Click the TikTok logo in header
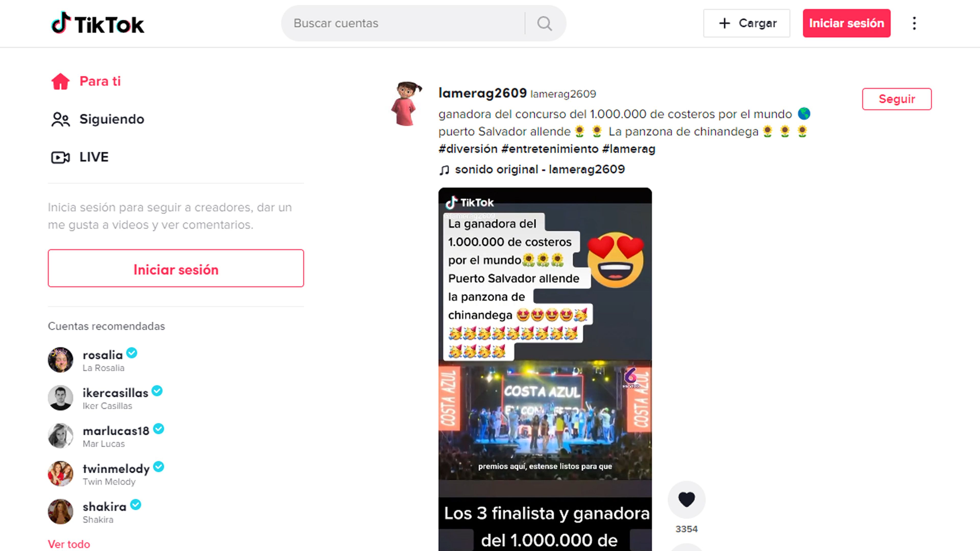This screenshot has height=551, width=980. tap(98, 23)
